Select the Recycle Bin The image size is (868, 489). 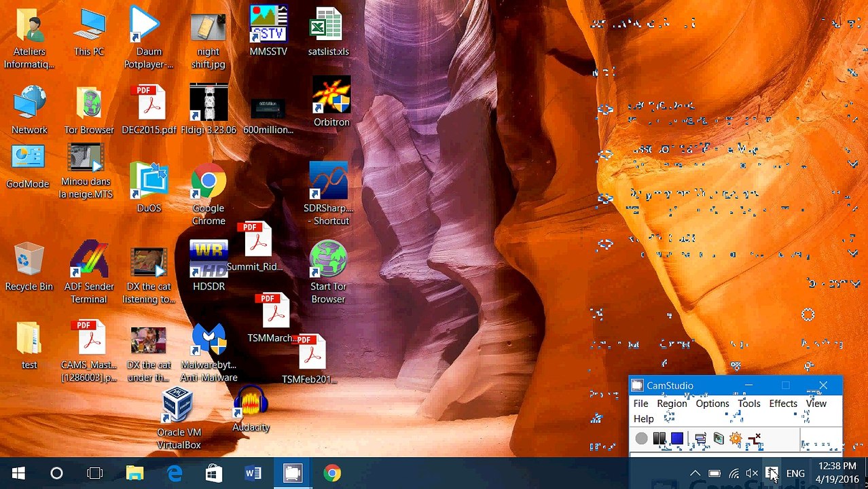click(29, 267)
